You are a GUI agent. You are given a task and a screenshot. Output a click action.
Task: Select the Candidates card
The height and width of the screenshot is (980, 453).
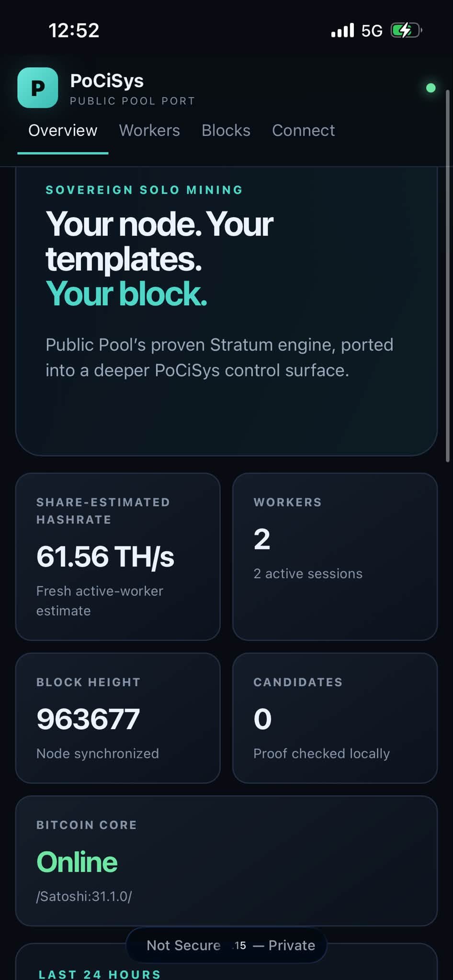(x=335, y=718)
